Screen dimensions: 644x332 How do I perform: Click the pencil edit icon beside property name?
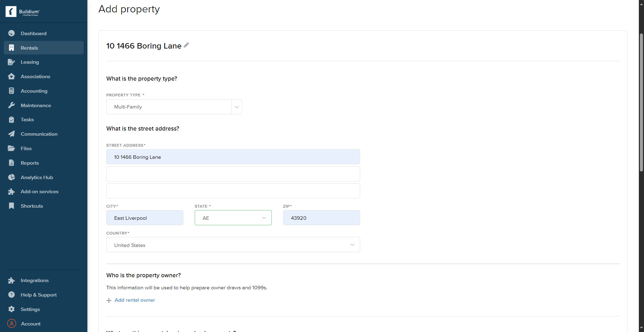[x=186, y=45]
